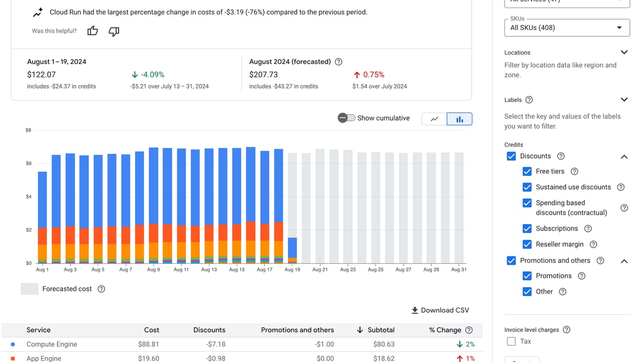Image resolution: width=644 pixels, height=362 pixels.
Task: Click App Engine cost $19.60
Action: pyautogui.click(x=148, y=358)
